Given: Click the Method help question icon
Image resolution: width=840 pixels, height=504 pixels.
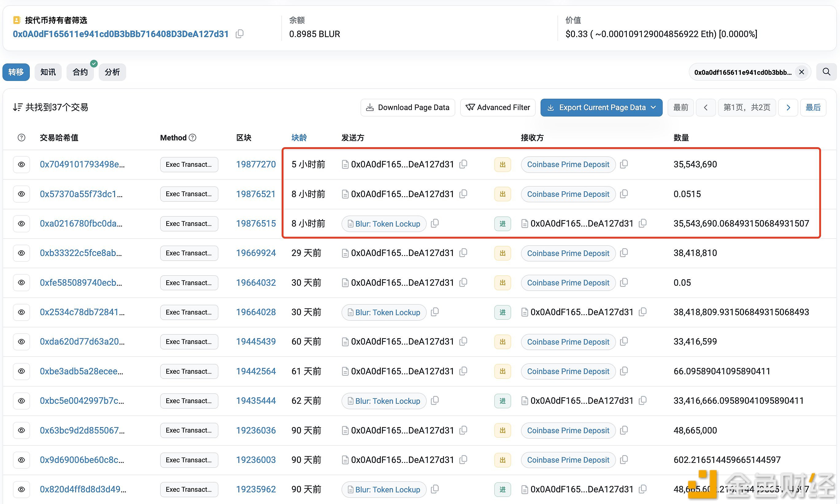Looking at the screenshot, I should click(193, 138).
